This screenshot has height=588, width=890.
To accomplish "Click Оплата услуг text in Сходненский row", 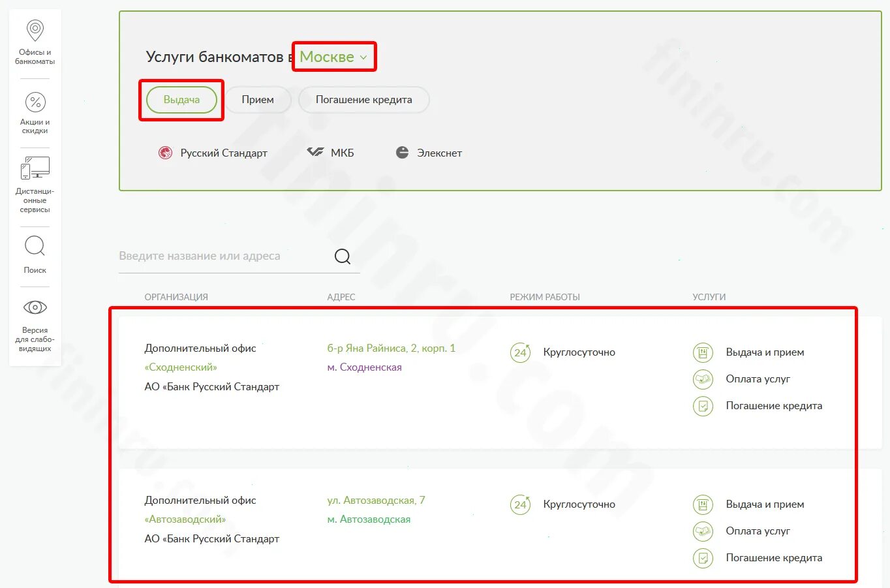I will (758, 379).
